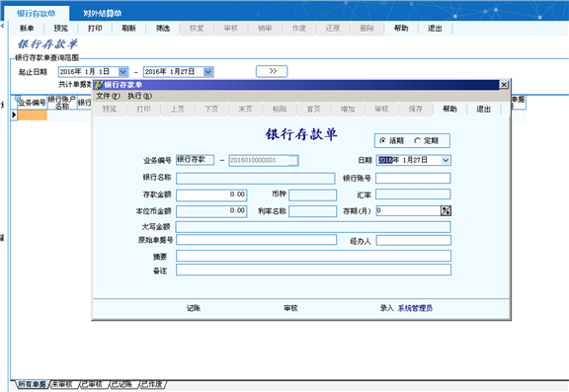
Task: Click 保存 in the dialog toolbar
Action: point(416,110)
